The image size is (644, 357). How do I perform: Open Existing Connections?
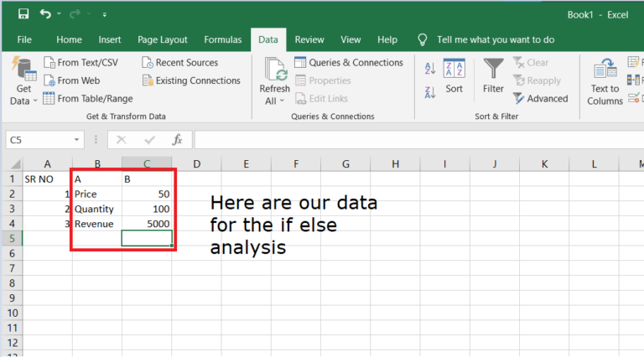click(191, 80)
